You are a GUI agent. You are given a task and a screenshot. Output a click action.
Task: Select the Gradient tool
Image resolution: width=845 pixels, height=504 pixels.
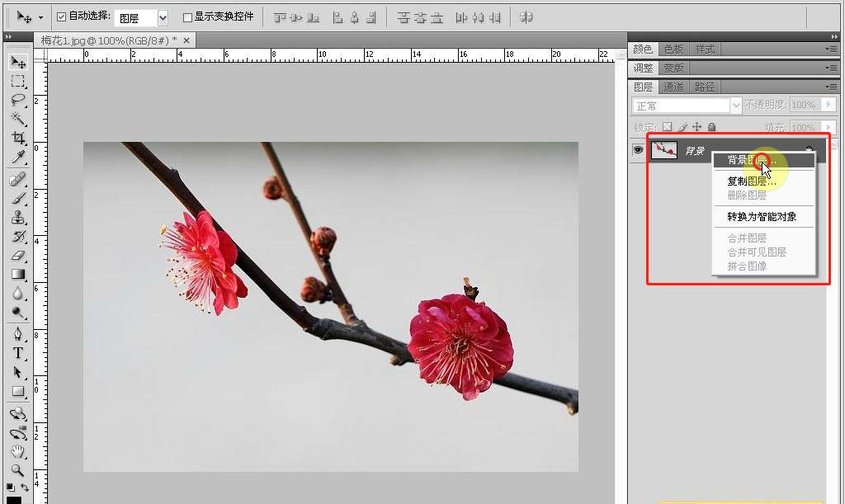point(17,275)
